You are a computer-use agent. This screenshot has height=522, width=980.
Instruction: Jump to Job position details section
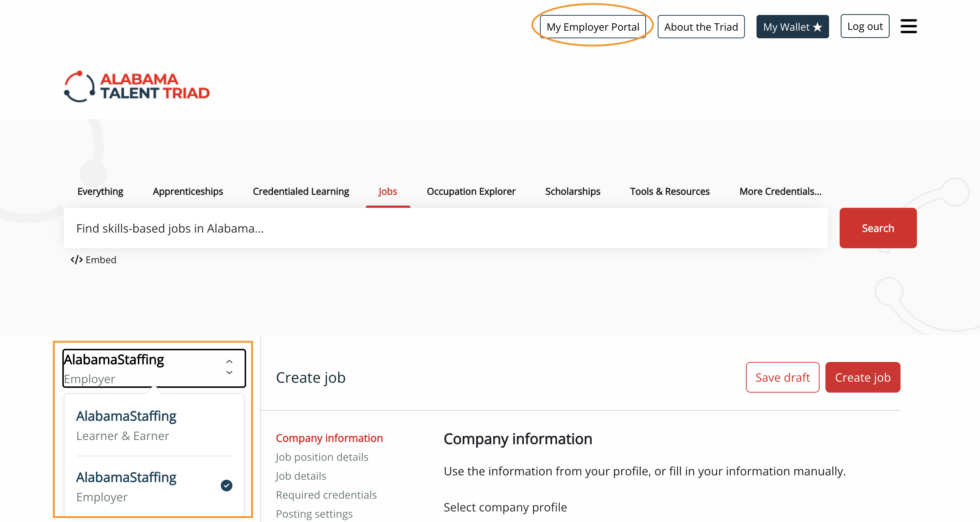[x=322, y=457]
